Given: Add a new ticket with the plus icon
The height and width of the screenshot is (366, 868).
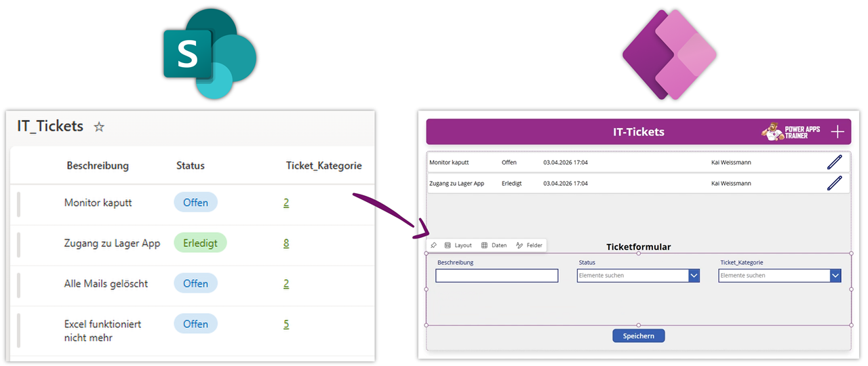Looking at the screenshot, I should point(837,131).
